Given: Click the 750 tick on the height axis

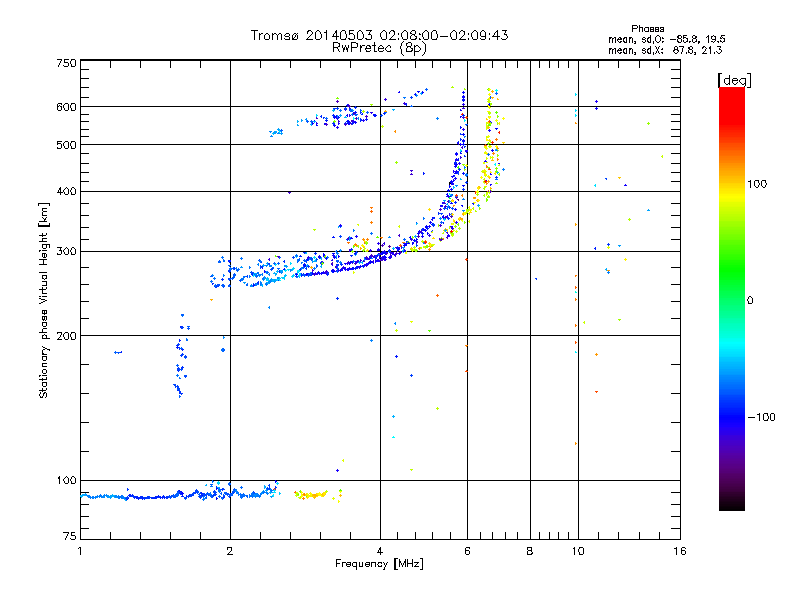Looking at the screenshot, I should (66, 63).
